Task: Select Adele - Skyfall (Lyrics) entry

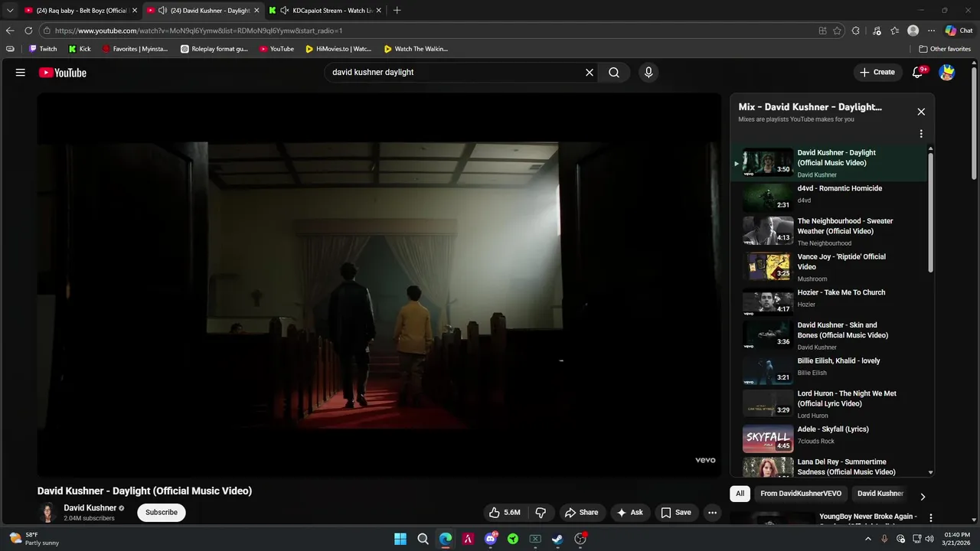Action: click(828, 439)
